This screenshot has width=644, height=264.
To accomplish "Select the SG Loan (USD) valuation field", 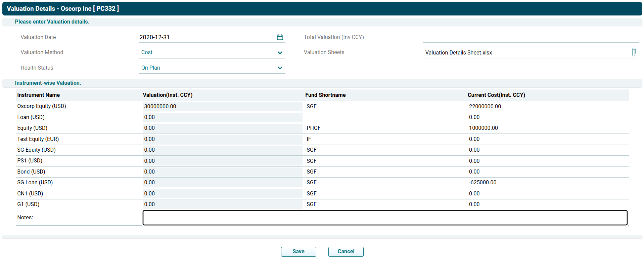I will click(x=222, y=183).
